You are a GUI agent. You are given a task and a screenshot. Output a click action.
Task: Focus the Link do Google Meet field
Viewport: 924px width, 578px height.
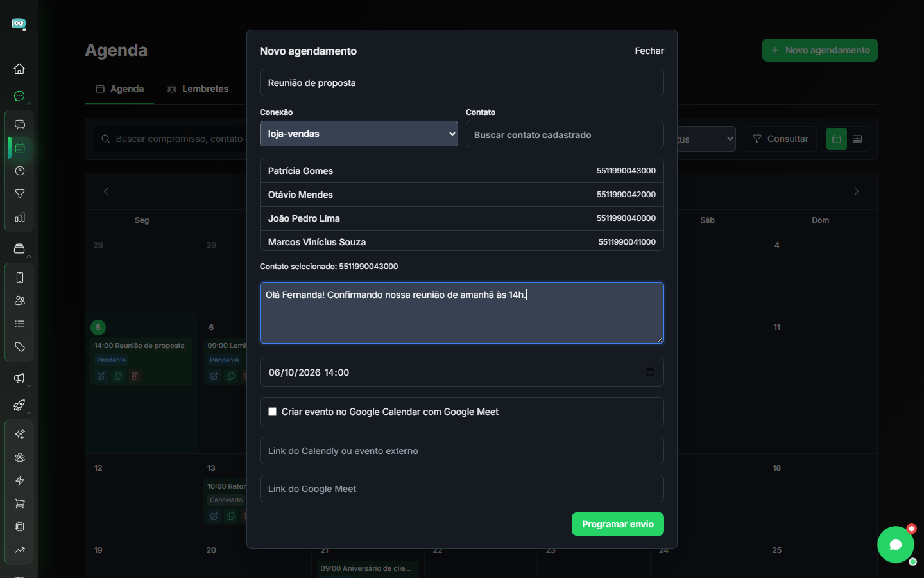[462, 489]
